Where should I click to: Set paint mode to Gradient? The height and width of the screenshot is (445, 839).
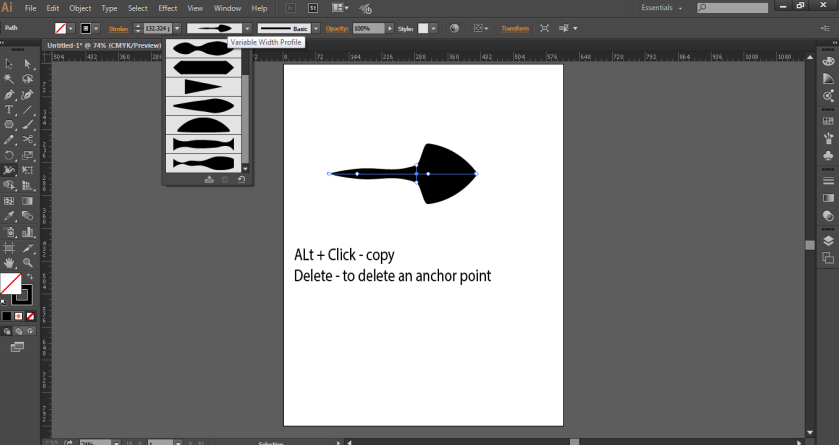click(x=19, y=316)
